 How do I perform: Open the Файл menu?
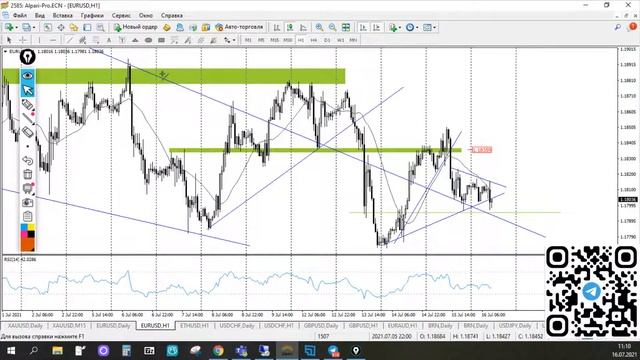click(x=20, y=16)
